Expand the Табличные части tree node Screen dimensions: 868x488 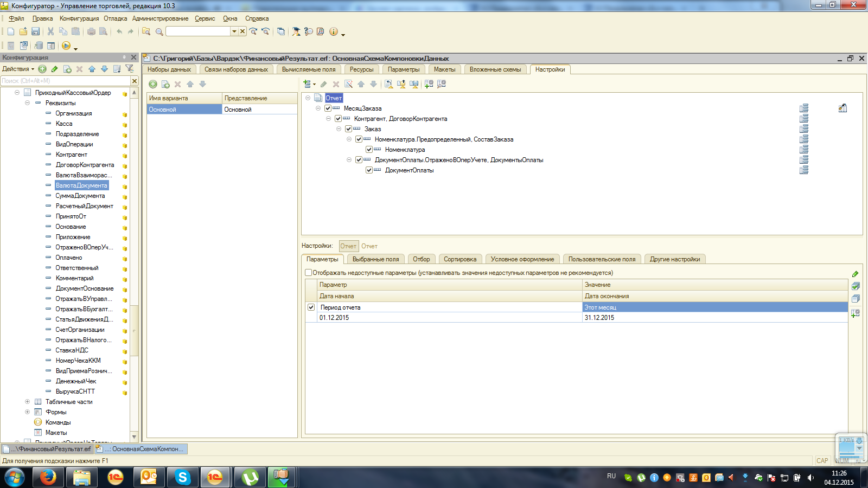point(27,402)
